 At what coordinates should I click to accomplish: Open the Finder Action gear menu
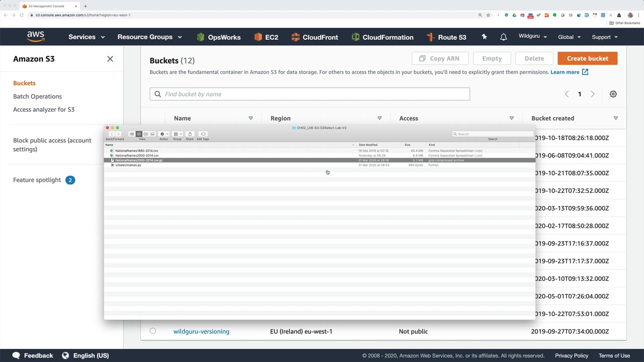[x=164, y=134]
